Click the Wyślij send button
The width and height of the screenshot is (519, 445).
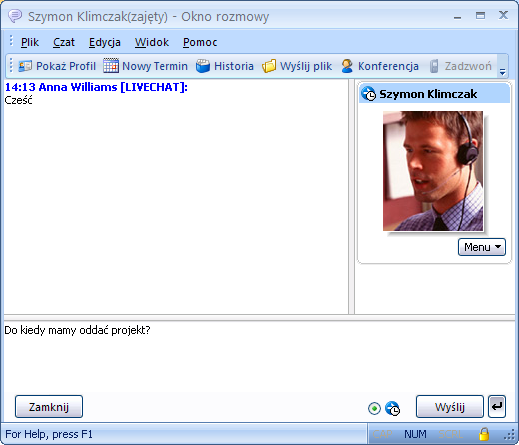pyautogui.click(x=450, y=407)
